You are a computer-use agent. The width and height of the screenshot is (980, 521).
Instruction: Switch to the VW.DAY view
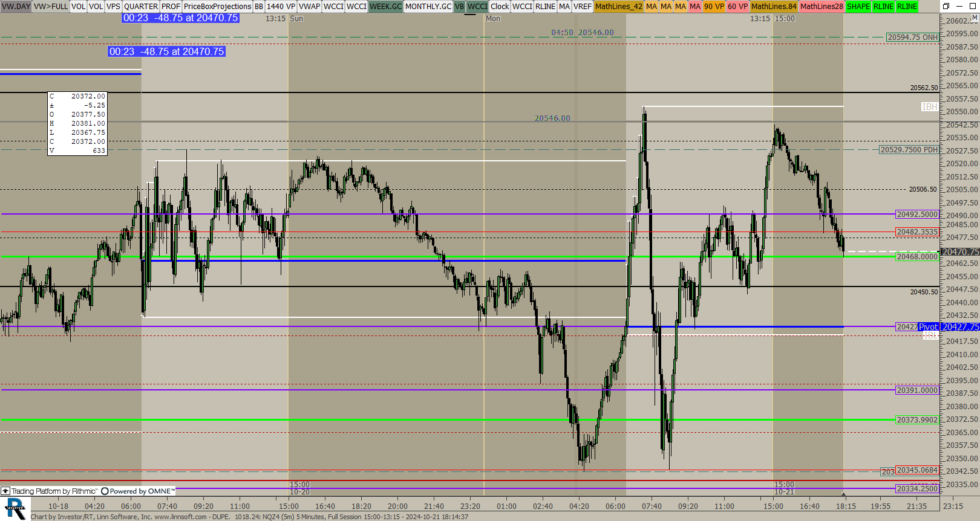(16, 7)
